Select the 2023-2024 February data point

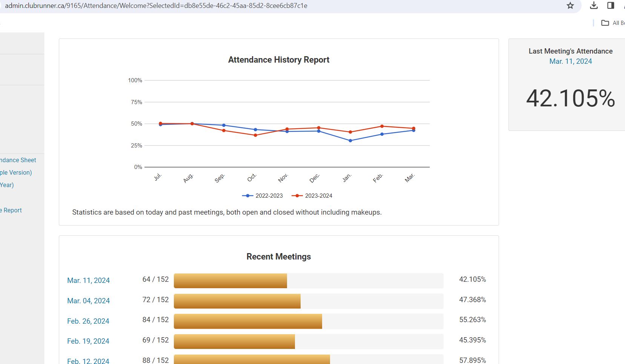coord(382,126)
